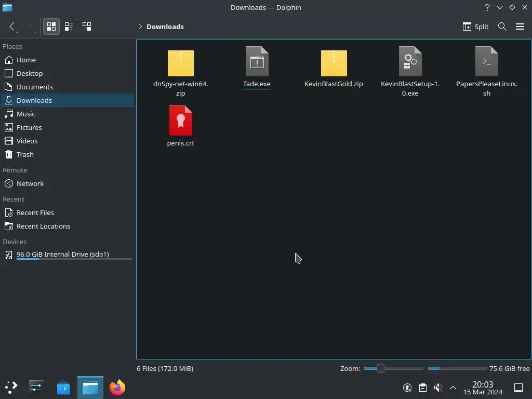Click the Downloads breadcrumb label
This screenshot has width=532, height=399.
165,26
